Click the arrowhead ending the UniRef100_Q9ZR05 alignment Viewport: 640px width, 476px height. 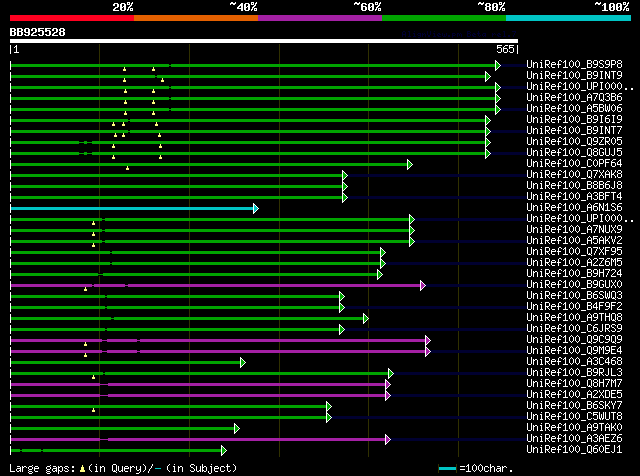point(488,142)
